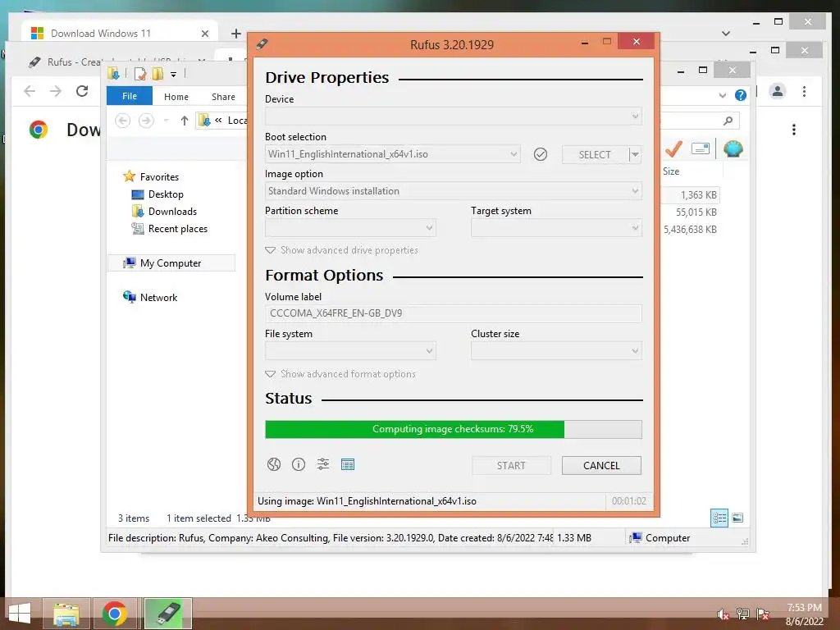
Task: Click the muted volume tray icon
Action: tap(724, 614)
